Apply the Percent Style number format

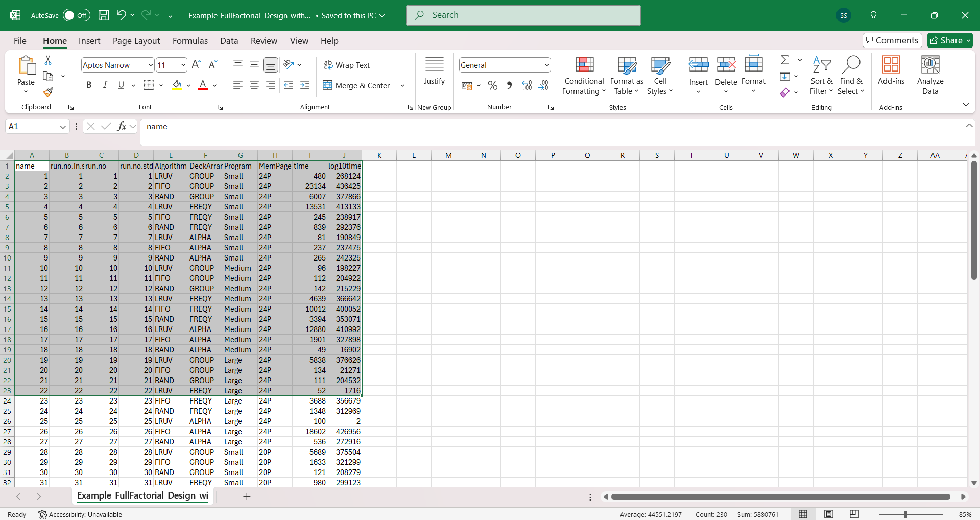click(492, 85)
